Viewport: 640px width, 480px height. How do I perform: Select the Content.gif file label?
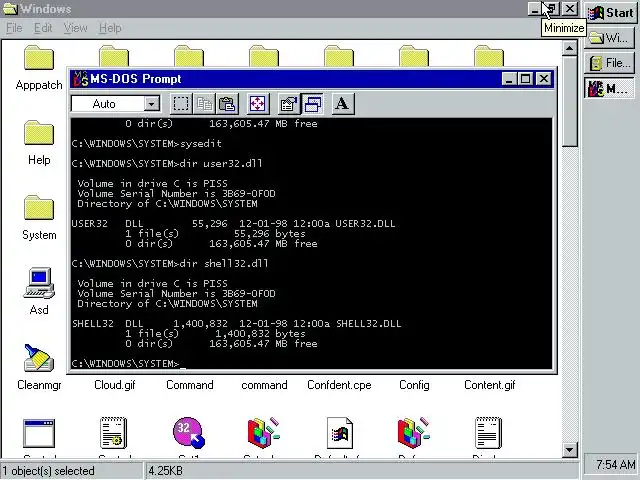[x=490, y=385]
